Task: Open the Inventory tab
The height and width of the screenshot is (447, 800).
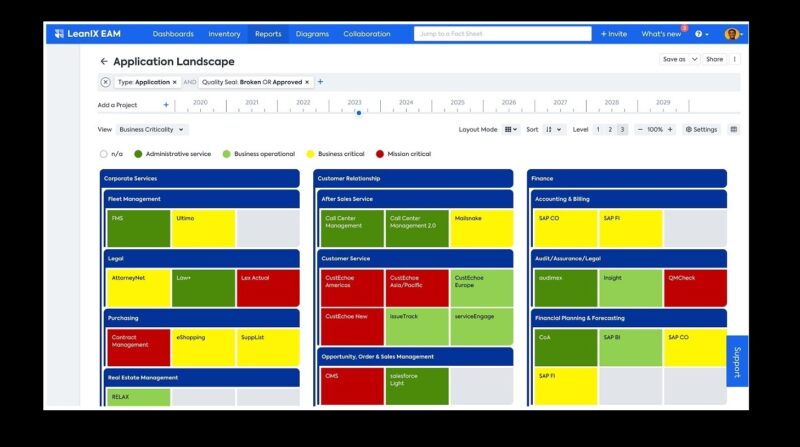Action: point(224,34)
